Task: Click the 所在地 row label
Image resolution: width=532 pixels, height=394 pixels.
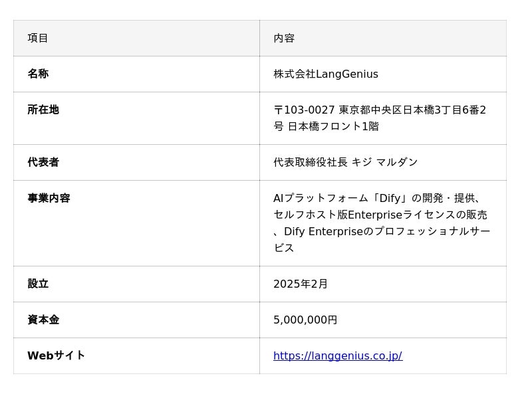Action: click(136, 118)
